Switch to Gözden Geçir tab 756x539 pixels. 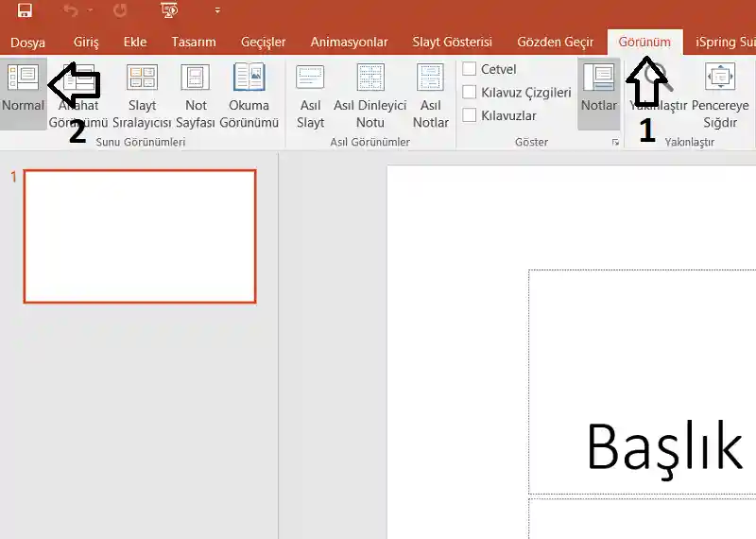point(556,43)
